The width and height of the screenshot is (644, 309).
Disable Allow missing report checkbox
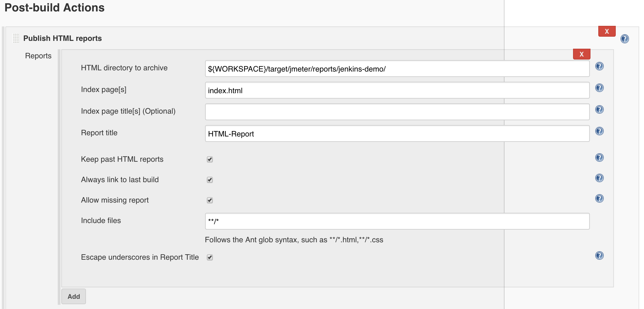click(210, 200)
